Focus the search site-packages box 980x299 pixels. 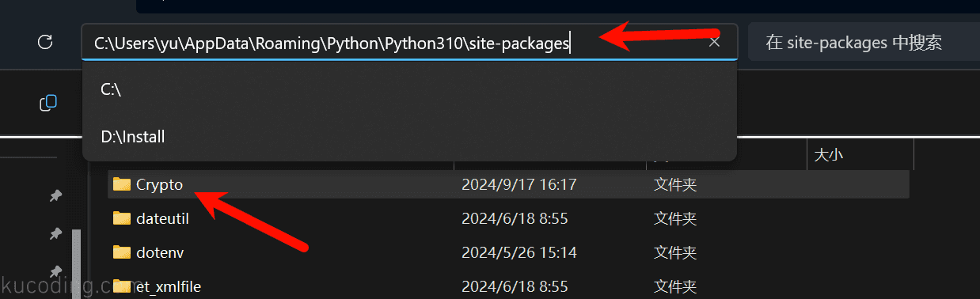[x=863, y=43]
